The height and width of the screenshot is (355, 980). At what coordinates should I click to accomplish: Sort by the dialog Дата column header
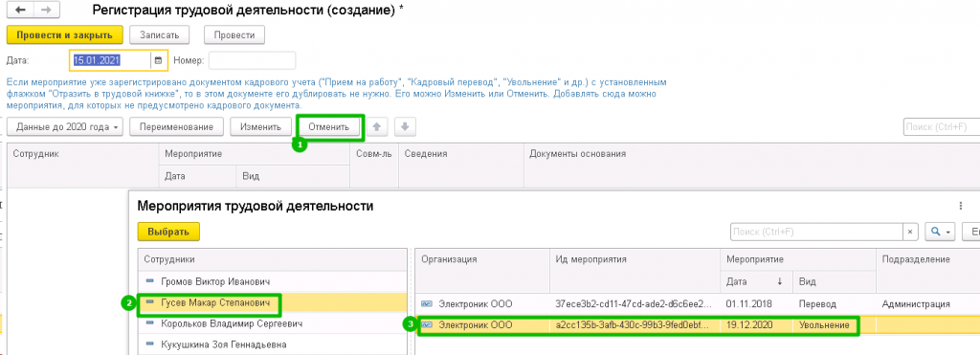pyautogui.click(x=756, y=282)
